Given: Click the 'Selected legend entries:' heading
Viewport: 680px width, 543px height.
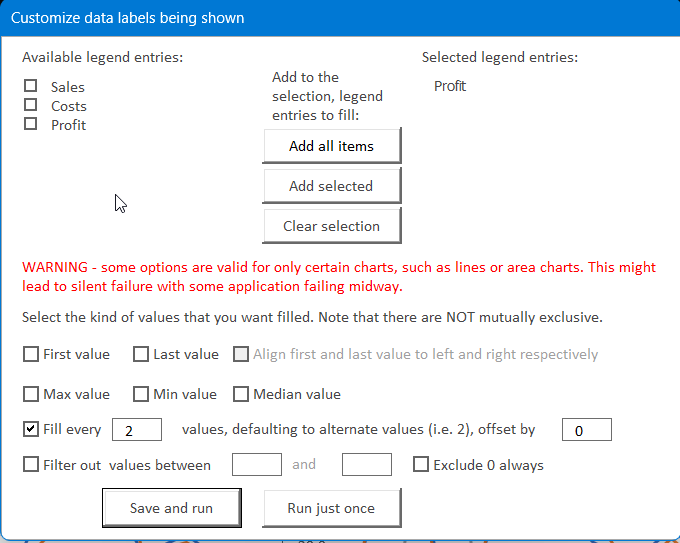Looking at the screenshot, I should 500,57.
